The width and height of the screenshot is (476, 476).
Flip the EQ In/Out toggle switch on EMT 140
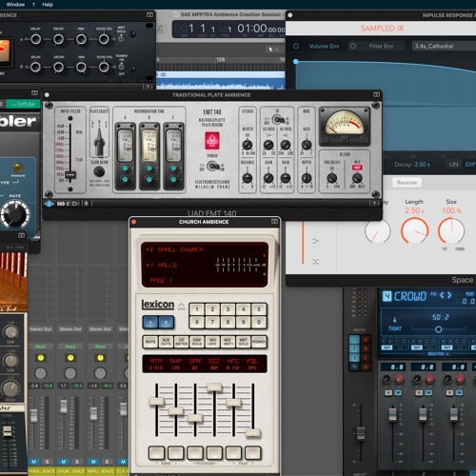[278, 120]
